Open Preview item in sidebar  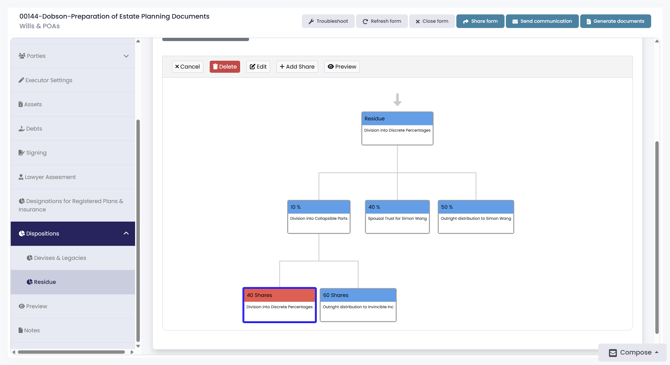(73, 306)
